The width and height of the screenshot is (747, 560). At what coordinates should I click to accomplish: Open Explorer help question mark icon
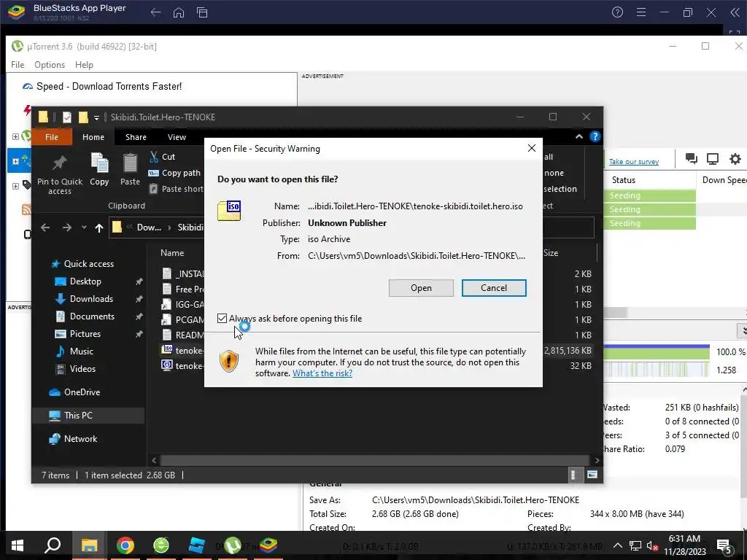[x=595, y=136]
